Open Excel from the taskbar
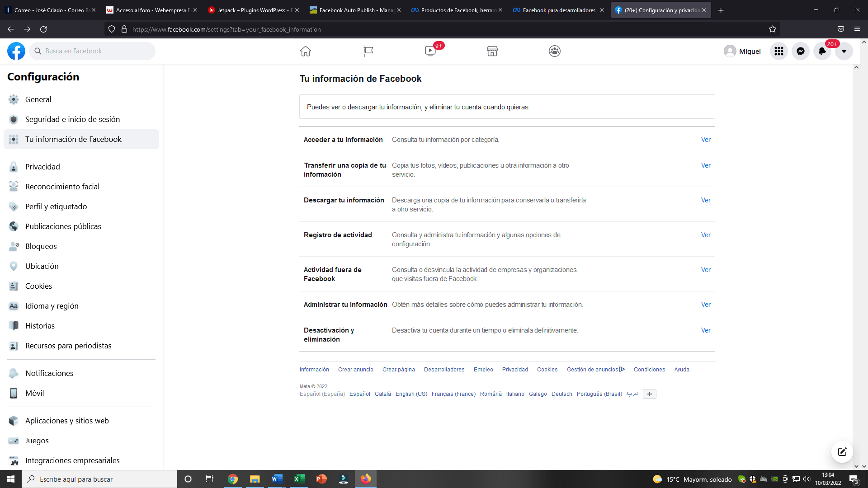This screenshot has width=868, height=488. (299, 479)
